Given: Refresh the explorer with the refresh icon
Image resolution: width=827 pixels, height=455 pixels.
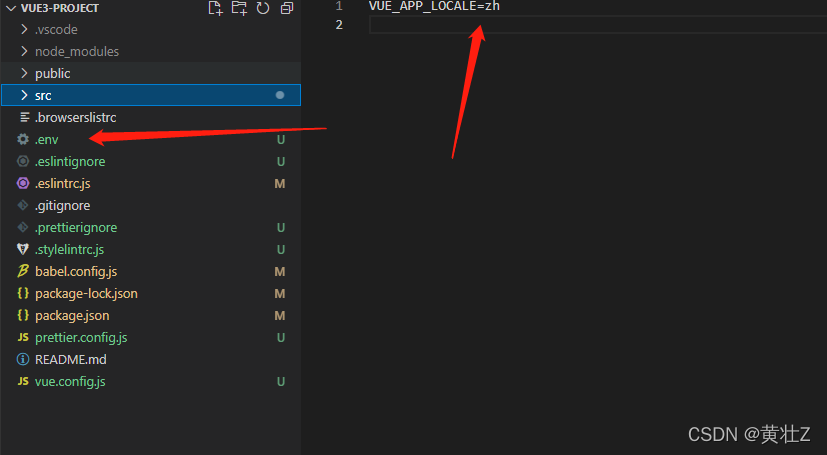Looking at the screenshot, I should pyautogui.click(x=263, y=8).
